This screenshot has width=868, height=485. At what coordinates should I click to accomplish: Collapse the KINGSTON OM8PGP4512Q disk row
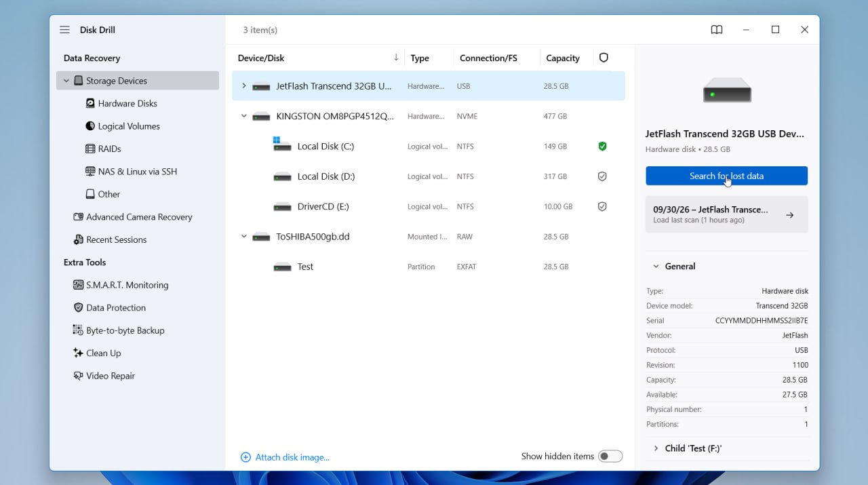click(244, 116)
